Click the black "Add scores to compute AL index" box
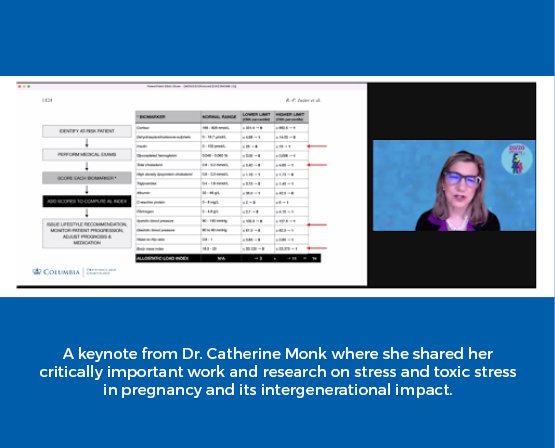555x448 pixels. (87, 201)
